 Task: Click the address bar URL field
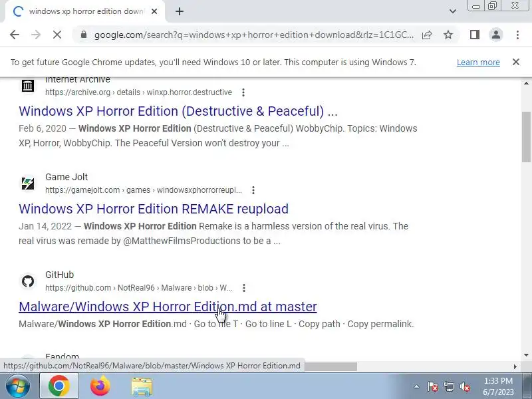point(254,35)
